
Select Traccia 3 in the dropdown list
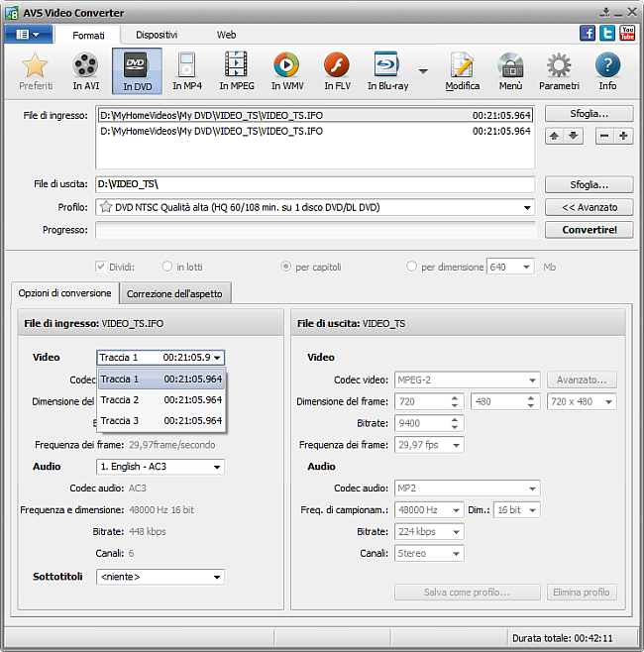click(x=161, y=421)
